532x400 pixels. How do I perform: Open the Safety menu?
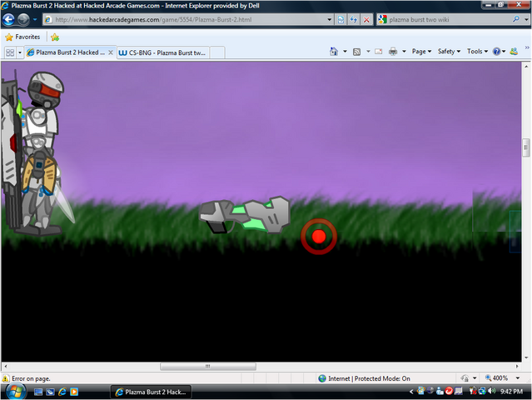[449, 52]
